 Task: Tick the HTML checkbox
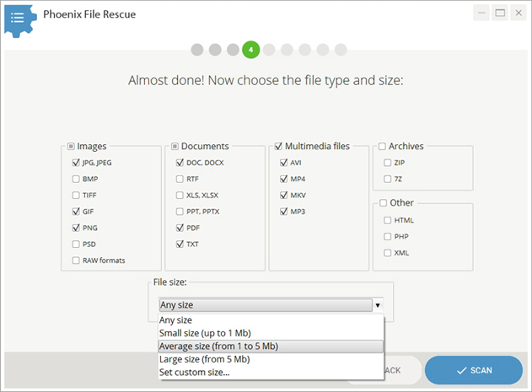[388, 220]
